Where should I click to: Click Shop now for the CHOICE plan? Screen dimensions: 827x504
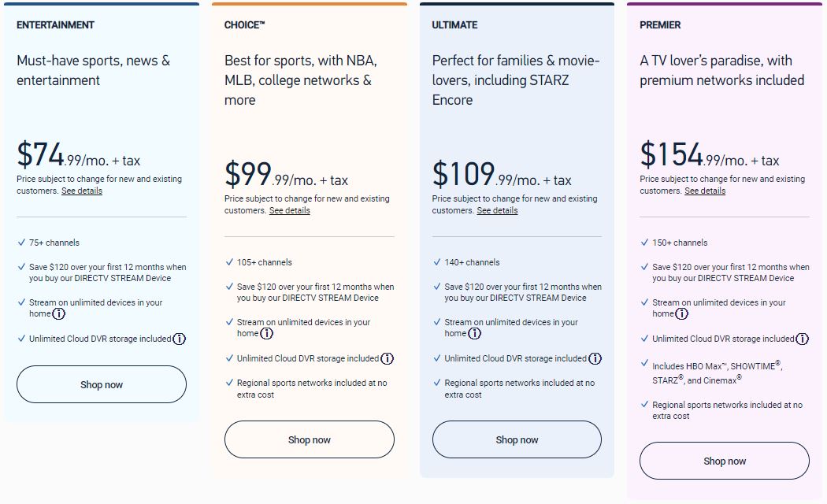point(309,439)
